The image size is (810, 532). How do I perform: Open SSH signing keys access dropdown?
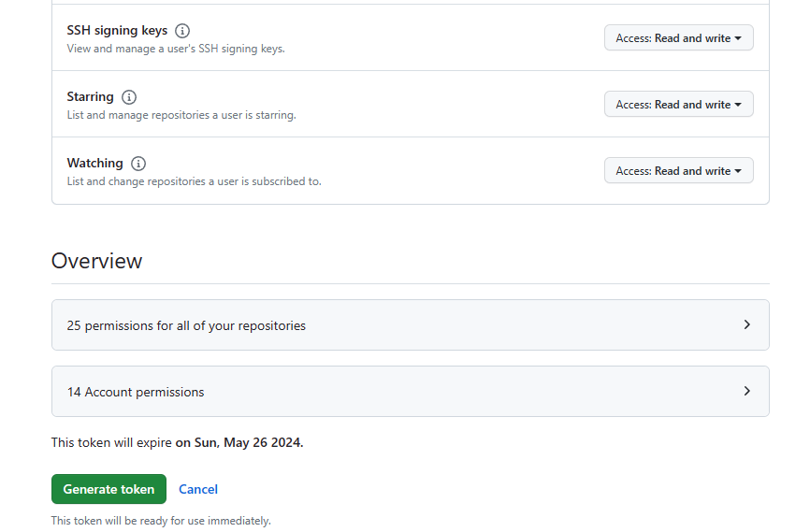[678, 38]
